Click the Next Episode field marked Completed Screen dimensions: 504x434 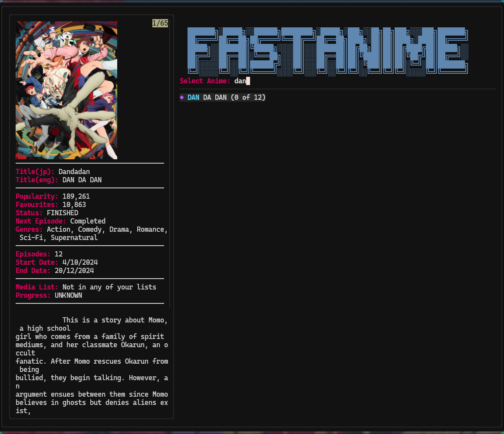[x=87, y=221]
